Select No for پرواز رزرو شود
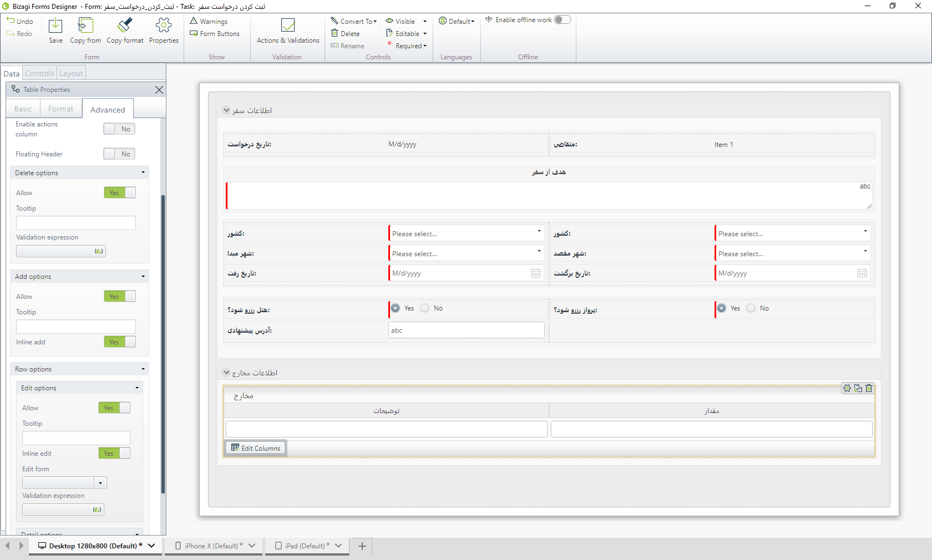This screenshot has width=932, height=560. [751, 308]
